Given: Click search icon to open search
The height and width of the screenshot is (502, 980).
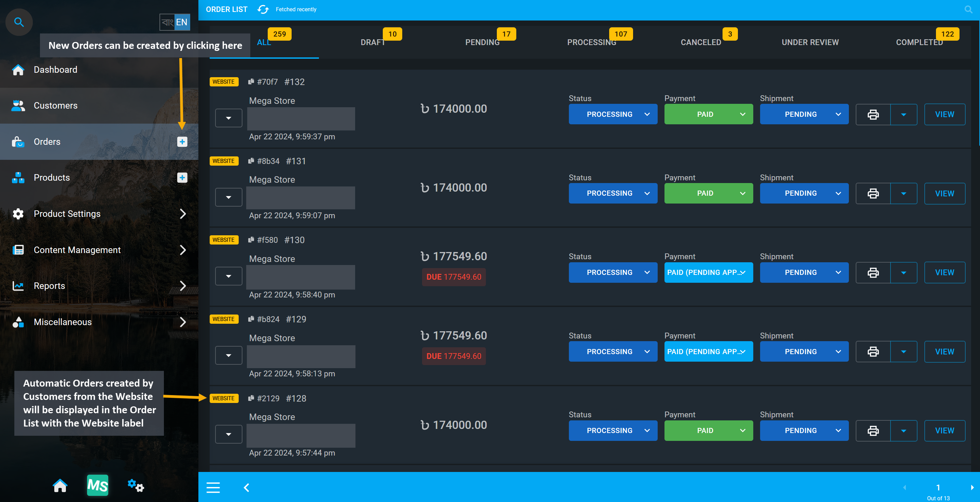Looking at the screenshot, I should tap(18, 21).
